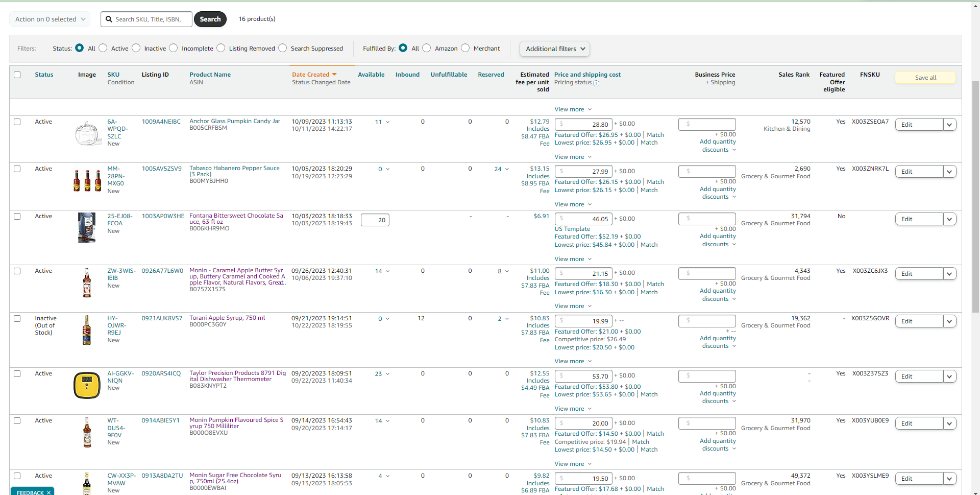Click the Save all button
Image resolution: width=980 pixels, height=495 pixels.
tap(925, 78)
